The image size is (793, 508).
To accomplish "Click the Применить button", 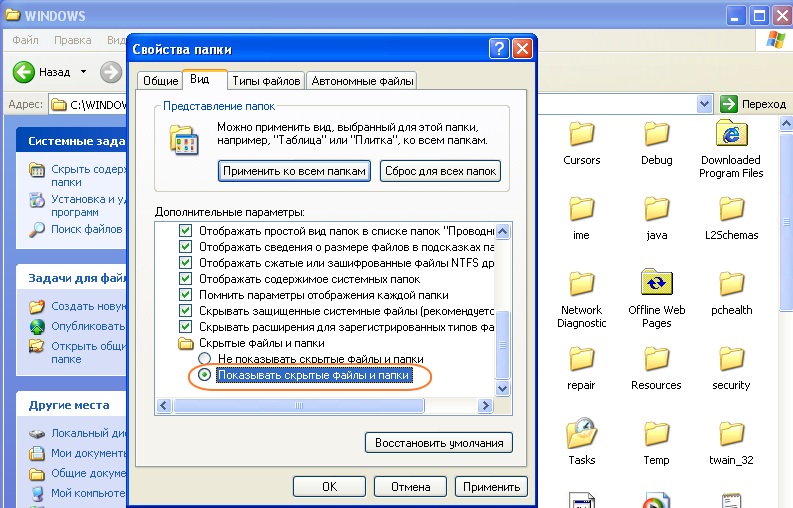I will 491,487.
